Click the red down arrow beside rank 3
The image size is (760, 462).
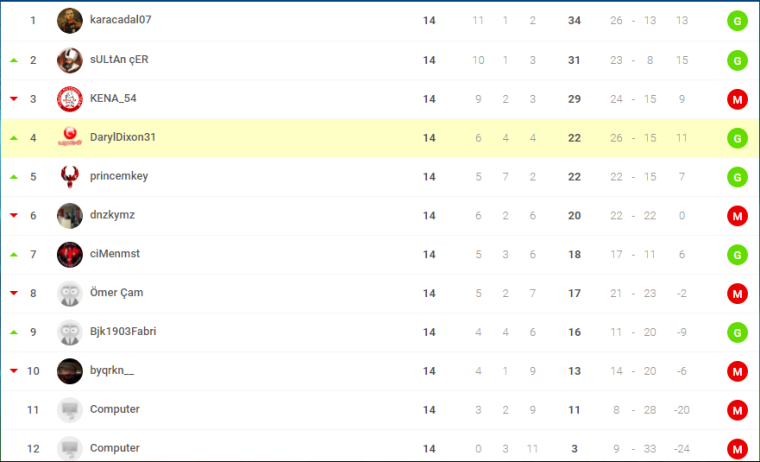[x=14, y=99]
